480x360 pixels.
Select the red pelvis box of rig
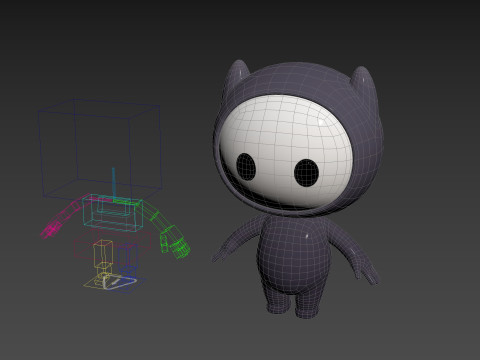[112, 246]
